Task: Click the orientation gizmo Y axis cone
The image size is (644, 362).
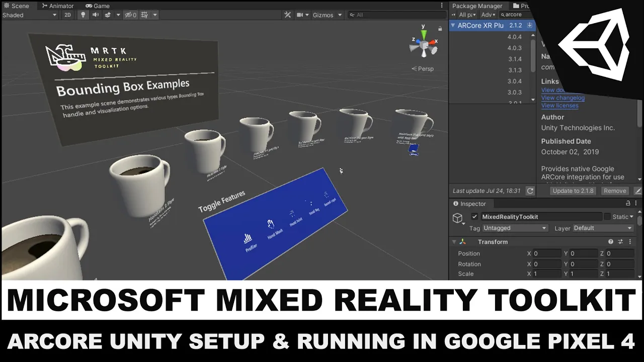Action: click(x=424, y=34)
